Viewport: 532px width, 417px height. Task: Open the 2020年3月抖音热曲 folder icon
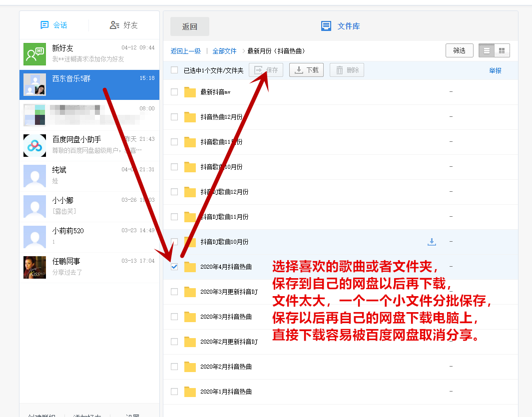[190, 317]
